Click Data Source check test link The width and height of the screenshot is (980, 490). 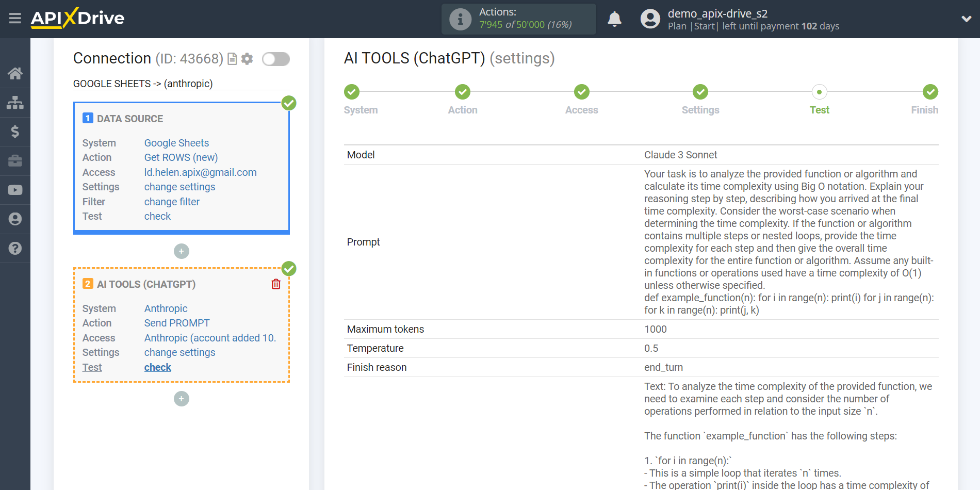(x=157, y=216)
